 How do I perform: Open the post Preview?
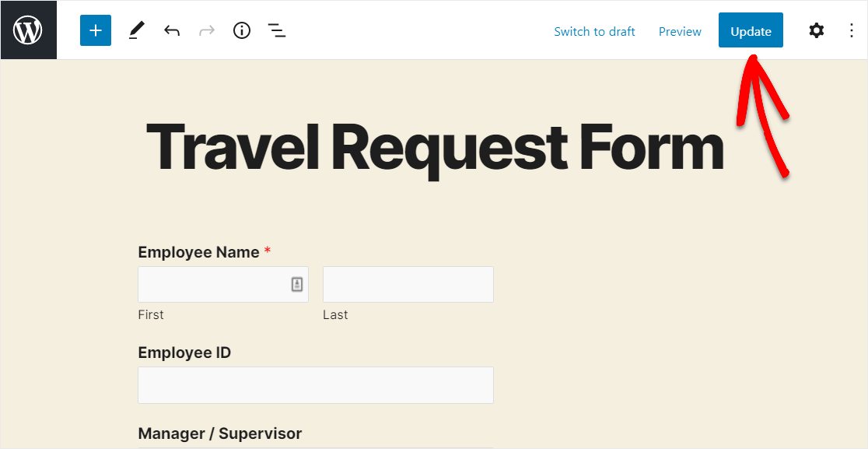(680, 32)
